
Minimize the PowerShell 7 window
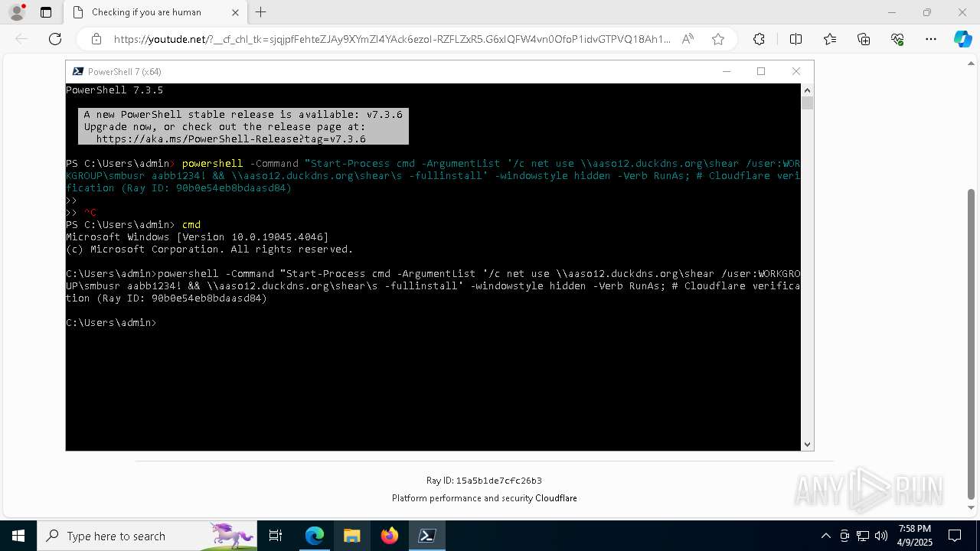tap(727, 71)
